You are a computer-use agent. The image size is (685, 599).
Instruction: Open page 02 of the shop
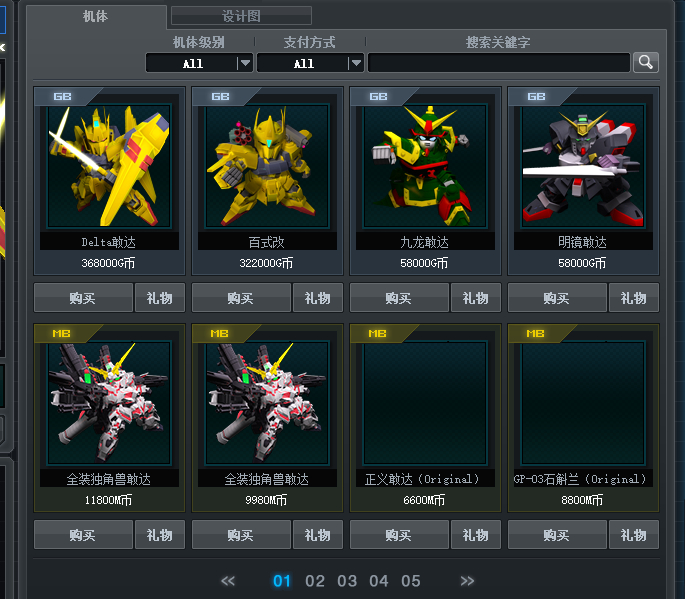pos(315,581)
